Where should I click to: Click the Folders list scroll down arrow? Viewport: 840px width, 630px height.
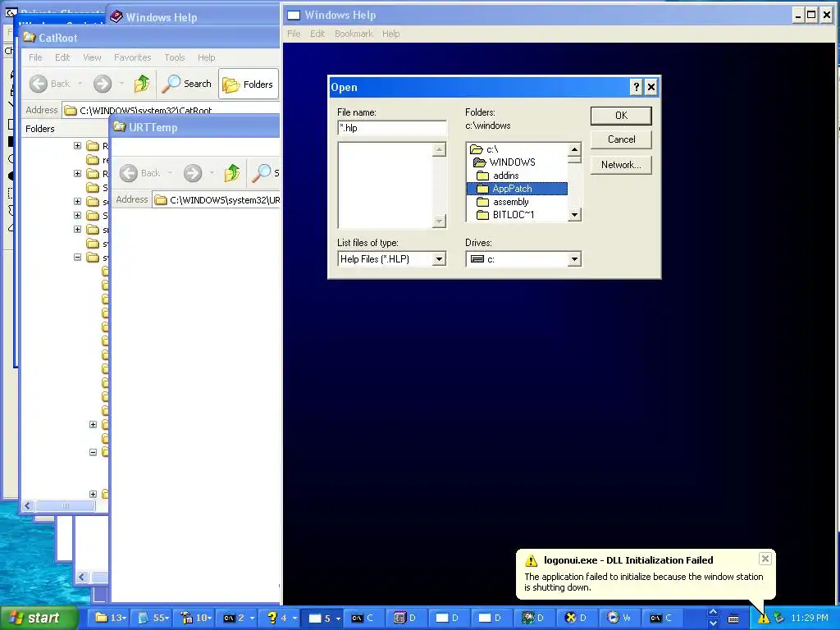(x=574, y=215)
